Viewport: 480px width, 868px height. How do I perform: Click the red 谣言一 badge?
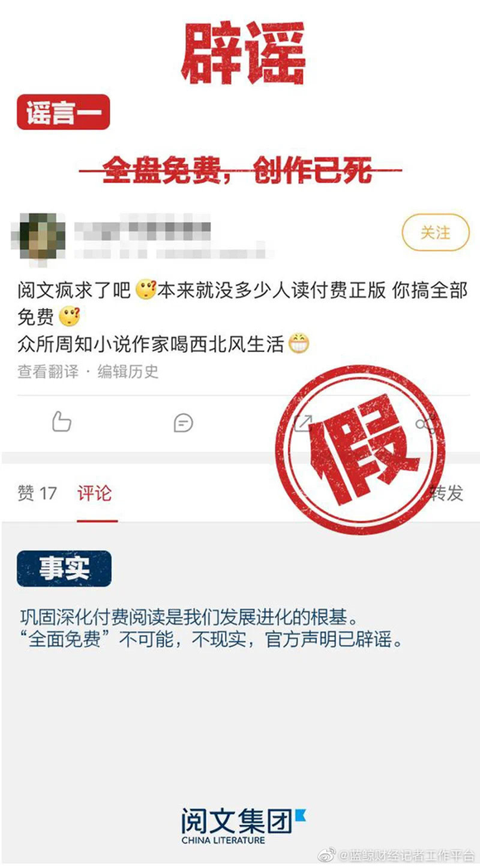64,112
